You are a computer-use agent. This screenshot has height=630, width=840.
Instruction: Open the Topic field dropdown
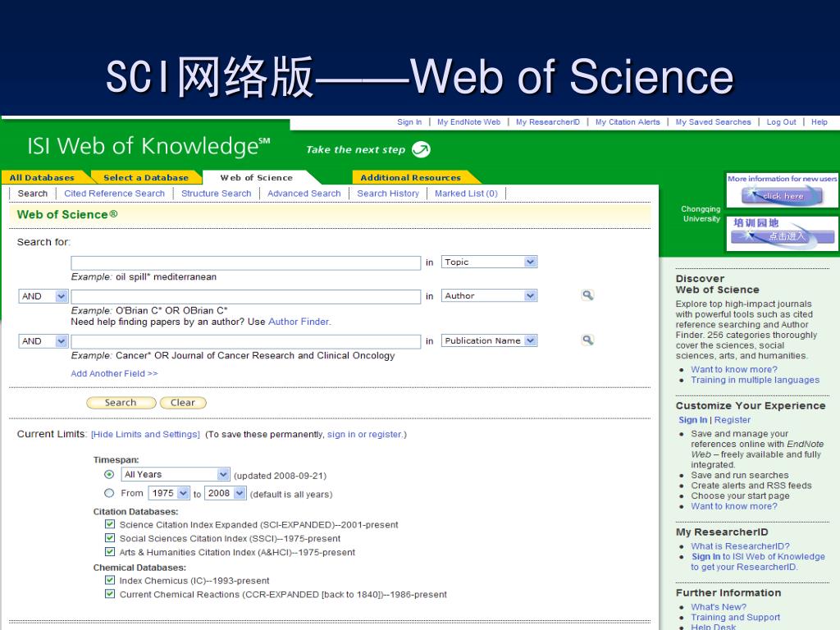(489, 262)
